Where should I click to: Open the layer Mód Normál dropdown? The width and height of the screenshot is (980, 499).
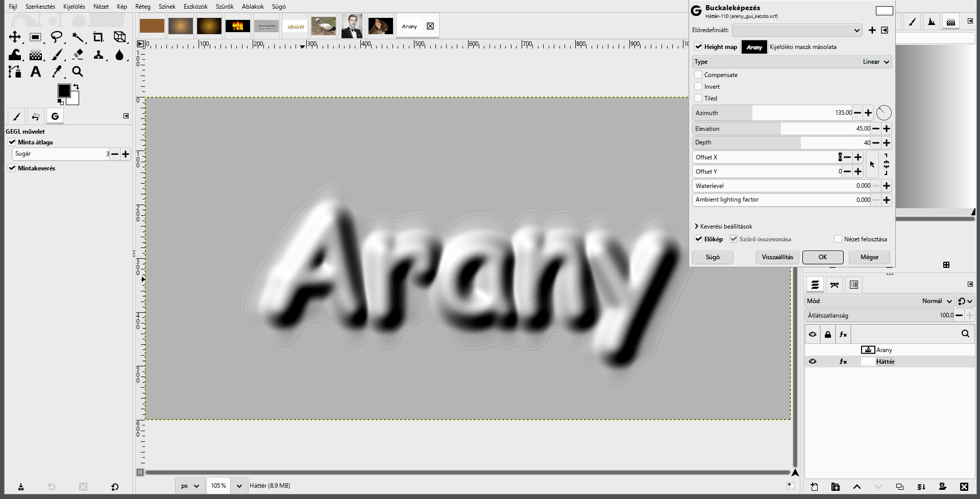click(x=879, y=301)
